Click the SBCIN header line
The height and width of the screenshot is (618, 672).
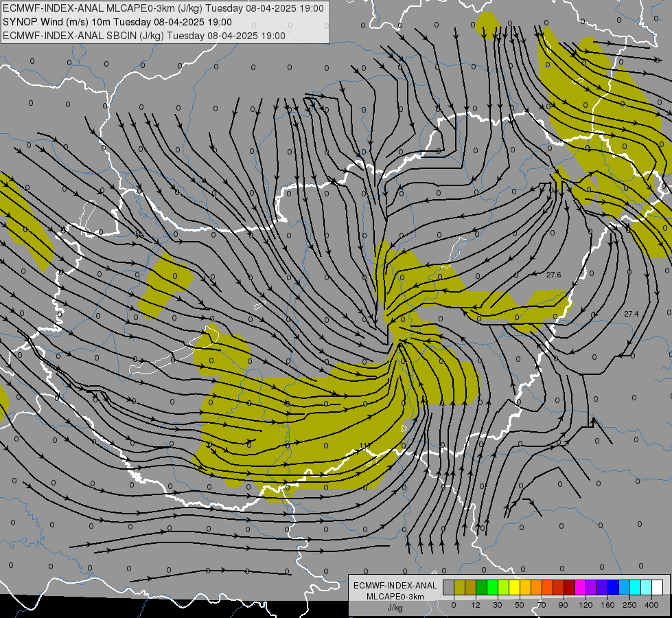(144, 36)
